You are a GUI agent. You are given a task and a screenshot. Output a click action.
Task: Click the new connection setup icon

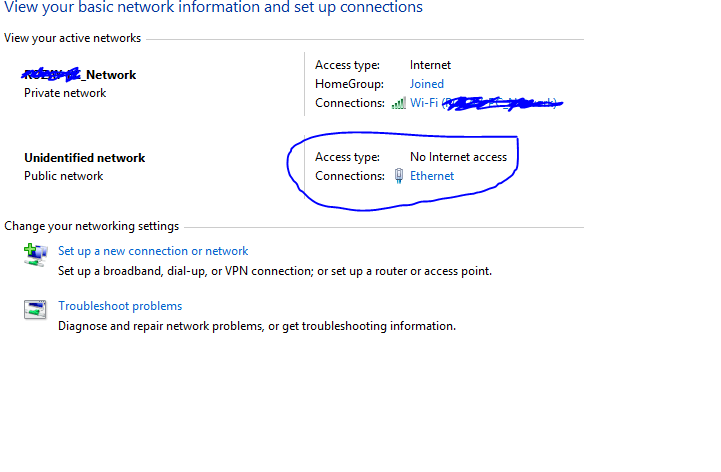[x=35, y=254]
